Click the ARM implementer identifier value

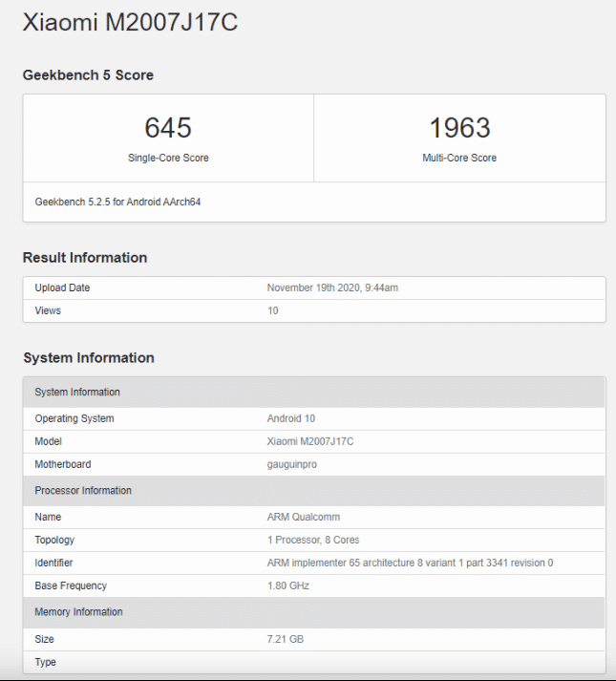410,563
